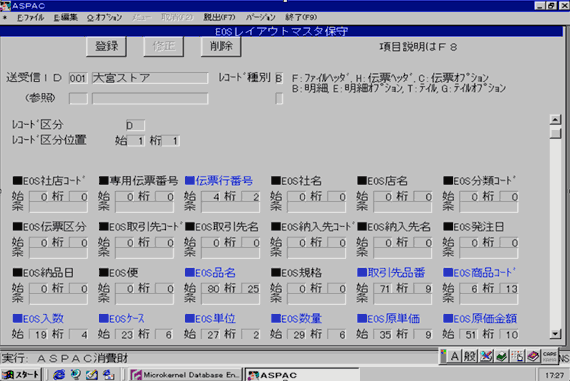
Task: Click the 修正 button
Action: pos(164,47)
